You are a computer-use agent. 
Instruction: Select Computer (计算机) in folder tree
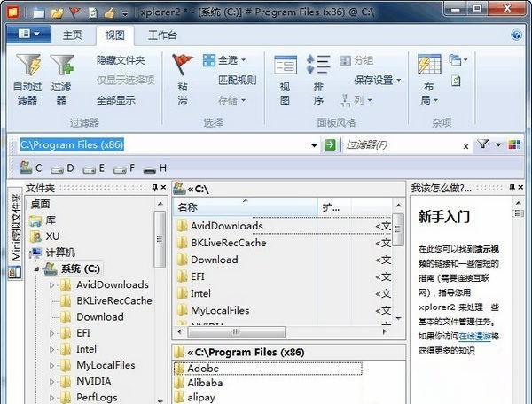pyautogui.click(x=52, y=252)
